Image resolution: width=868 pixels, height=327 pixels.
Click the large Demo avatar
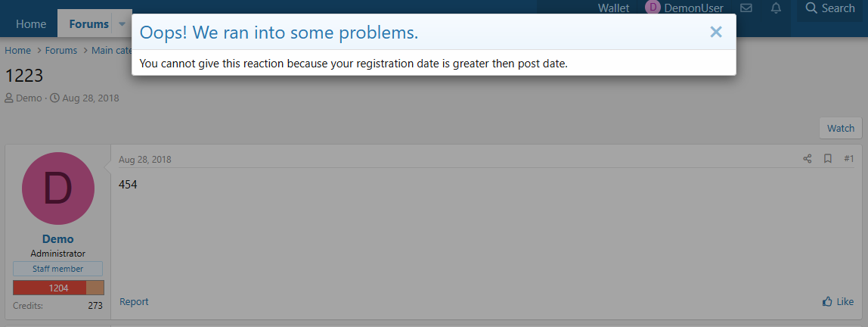click(58, 188)
